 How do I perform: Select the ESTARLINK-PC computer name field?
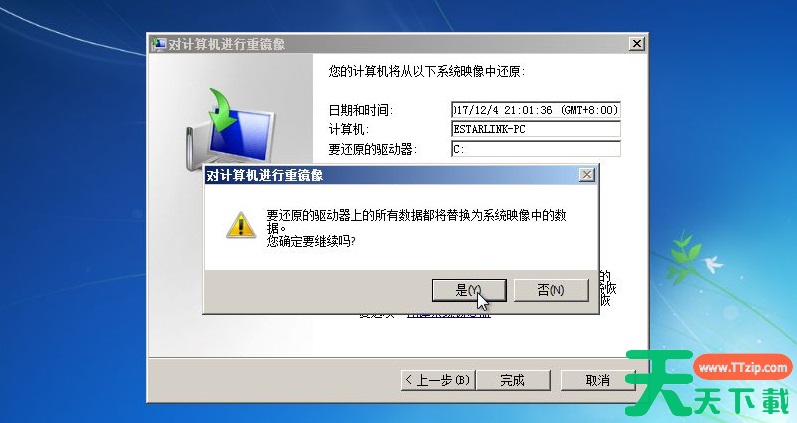(536, 129)
